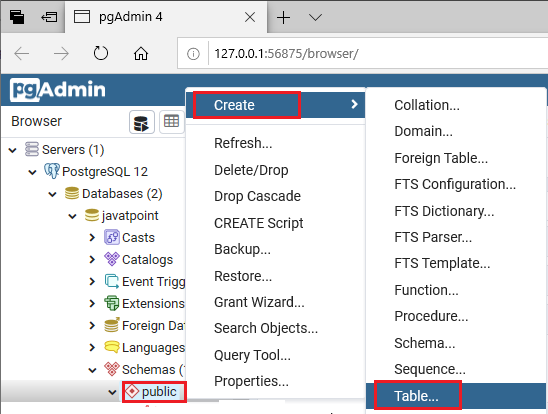Screen dimensions: 548x414
Task: Click the pgAdmin logo
Action: [58, 90]
